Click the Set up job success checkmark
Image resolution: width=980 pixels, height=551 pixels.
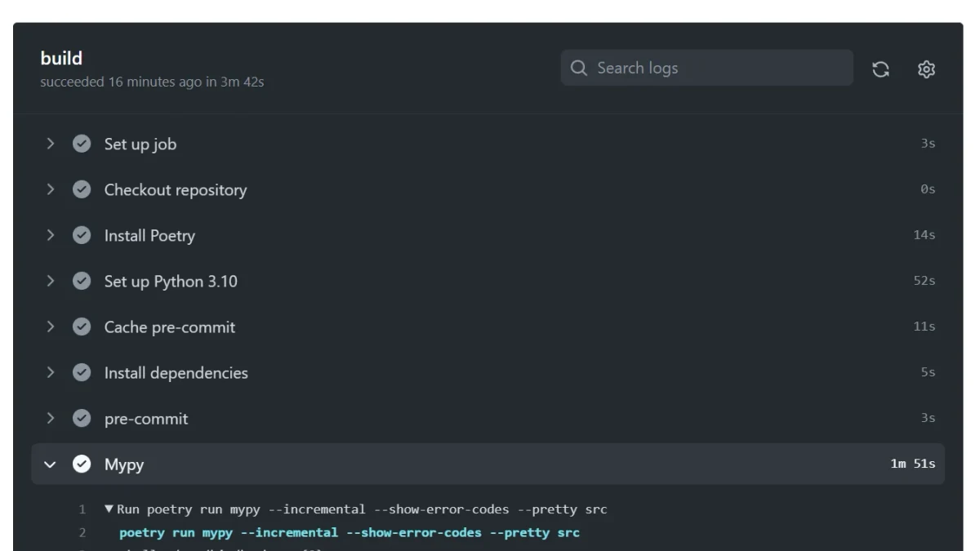(x=82, y=144)
